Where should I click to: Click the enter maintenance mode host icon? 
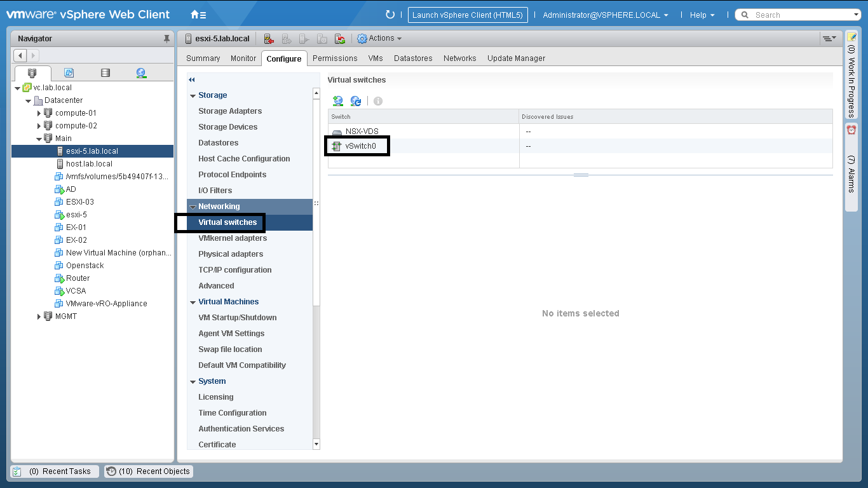coord(269,39)
